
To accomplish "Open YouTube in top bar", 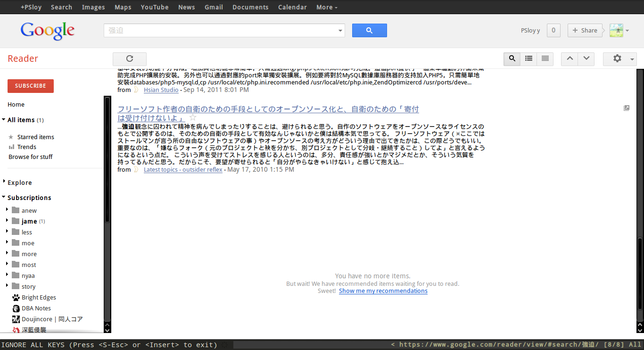I will (x=155, y=7).
